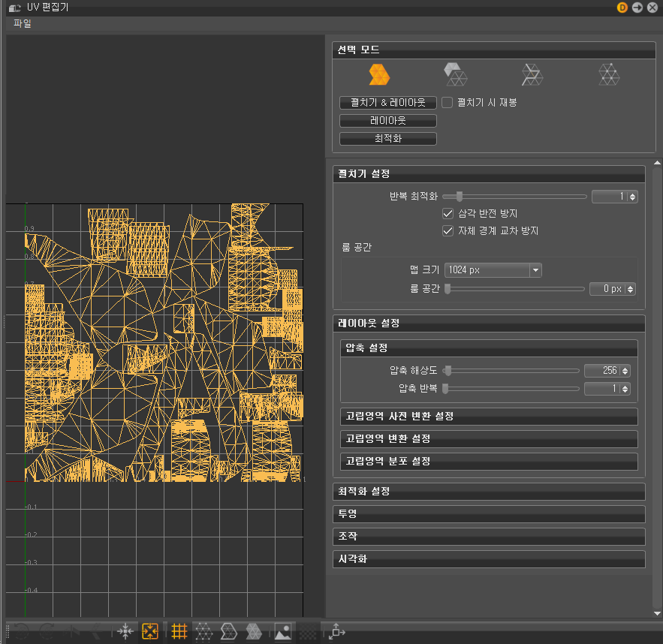Select island selection mode icon
This screenshot has height=644, width=663.
point(455,74)
